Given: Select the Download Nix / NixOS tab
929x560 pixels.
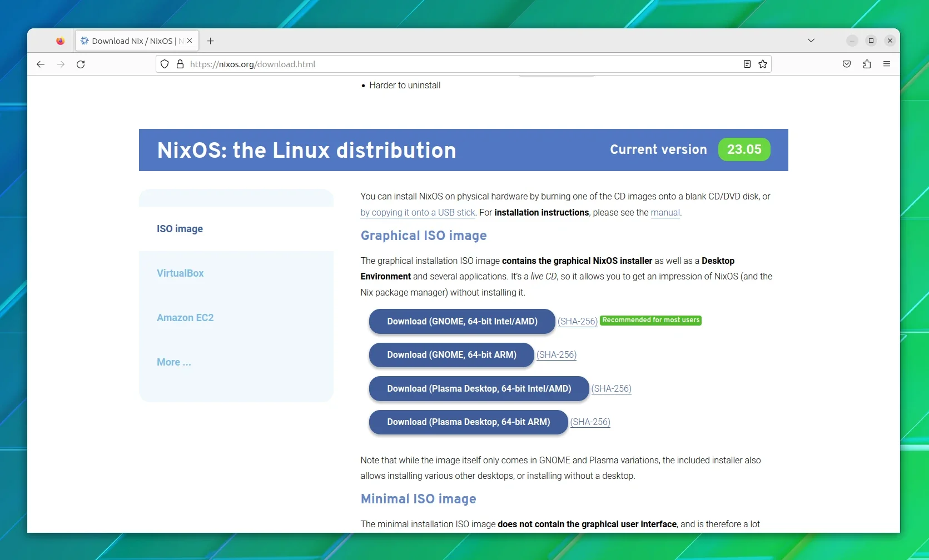Looking at the screenshot, I should (137, 41).
